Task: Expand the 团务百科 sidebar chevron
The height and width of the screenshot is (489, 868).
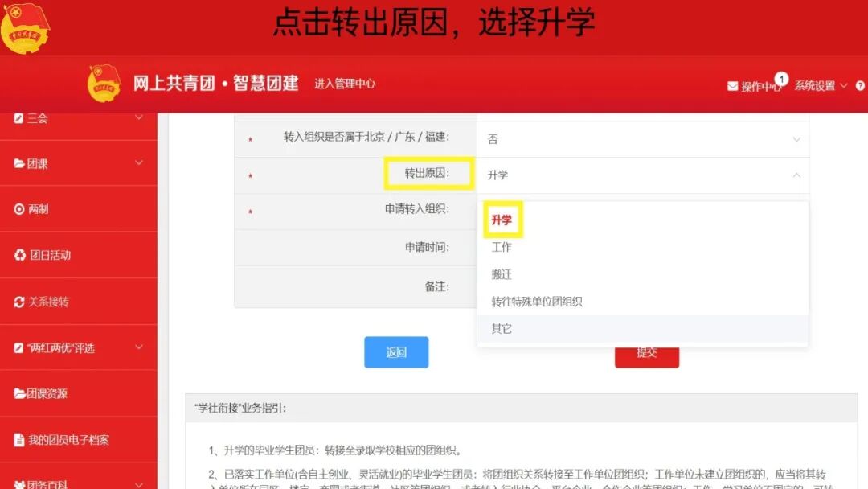Action: [x=139, y=485]
